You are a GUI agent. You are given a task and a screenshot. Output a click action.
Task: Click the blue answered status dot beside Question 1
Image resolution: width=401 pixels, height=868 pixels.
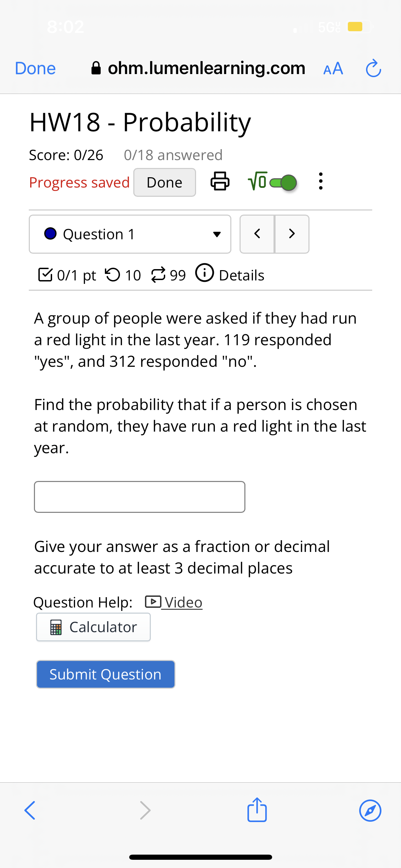(x=51, y=234)
